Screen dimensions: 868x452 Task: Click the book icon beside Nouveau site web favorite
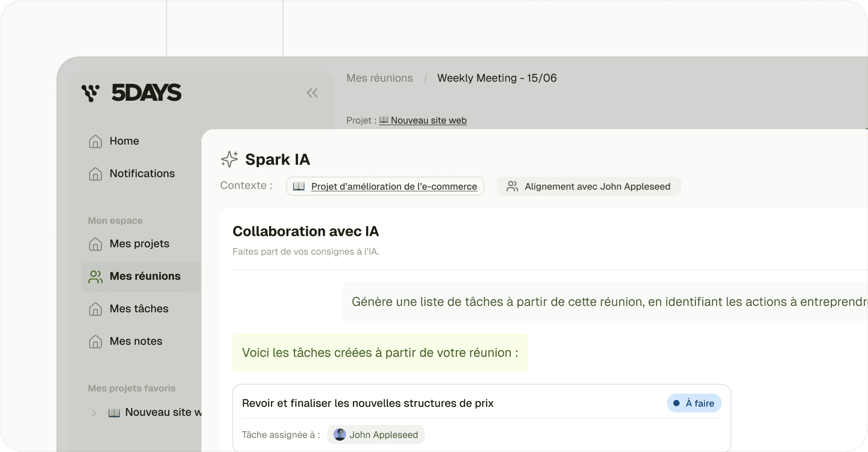(114, 412)
